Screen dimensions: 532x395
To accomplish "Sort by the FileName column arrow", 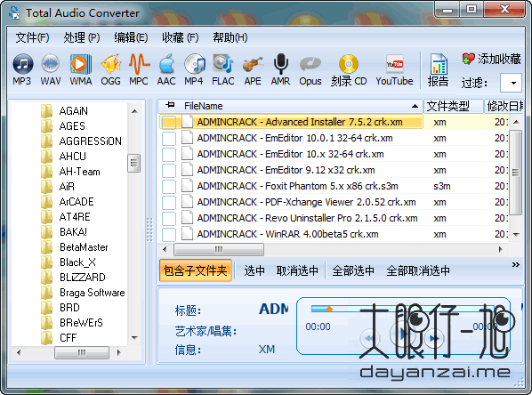I will [415, 106].
